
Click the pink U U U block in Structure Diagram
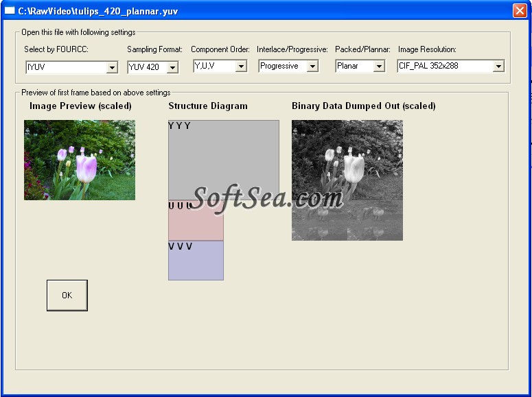coord(196,220)
